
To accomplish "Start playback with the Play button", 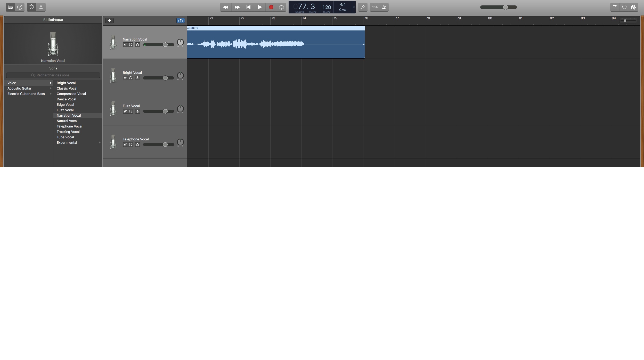I will 260,7.
